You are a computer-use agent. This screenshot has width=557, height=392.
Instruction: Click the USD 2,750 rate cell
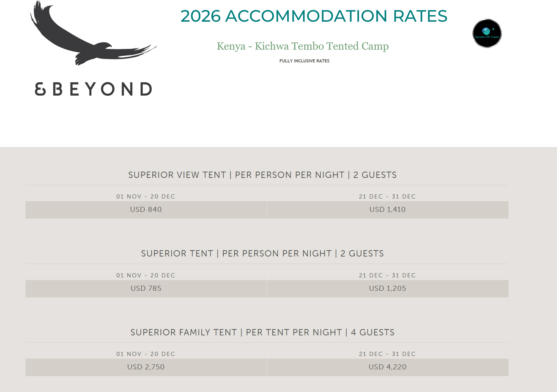point(146,367)
